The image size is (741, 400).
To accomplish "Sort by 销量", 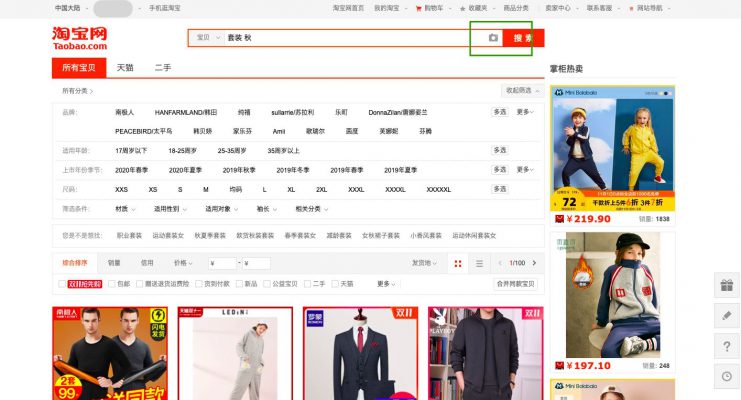I will 114,263.
